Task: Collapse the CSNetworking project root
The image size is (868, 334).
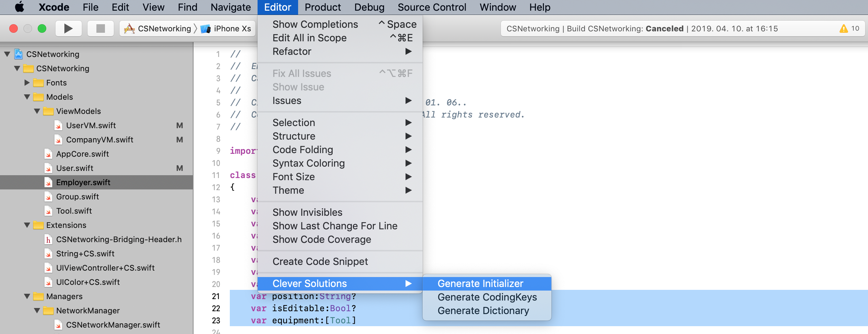Action: pyautogui.click(x=7, y=54)
